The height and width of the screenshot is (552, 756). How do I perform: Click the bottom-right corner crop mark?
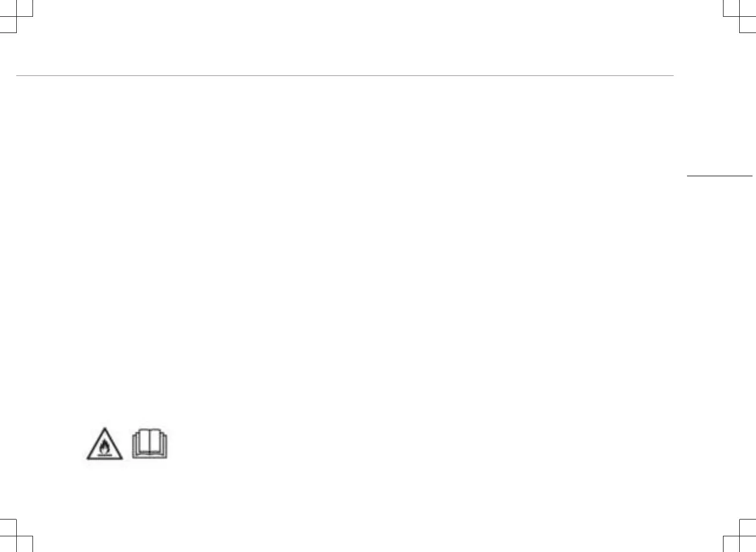740,535
